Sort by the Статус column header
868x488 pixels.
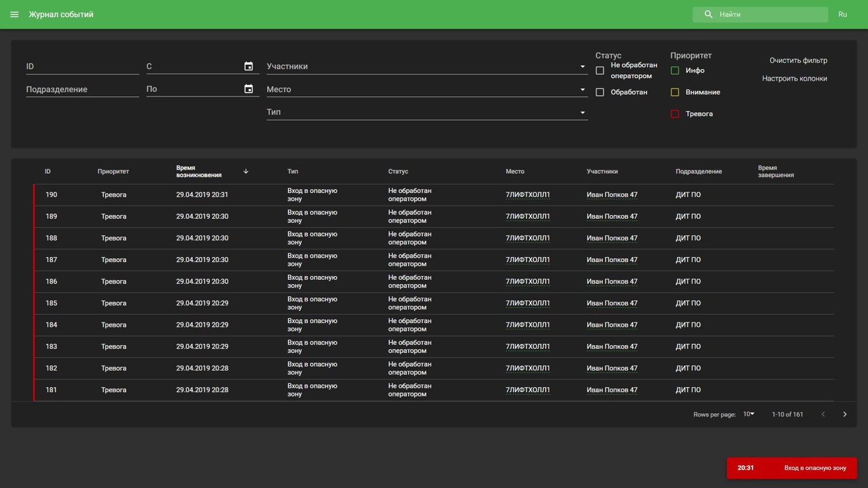398,171
